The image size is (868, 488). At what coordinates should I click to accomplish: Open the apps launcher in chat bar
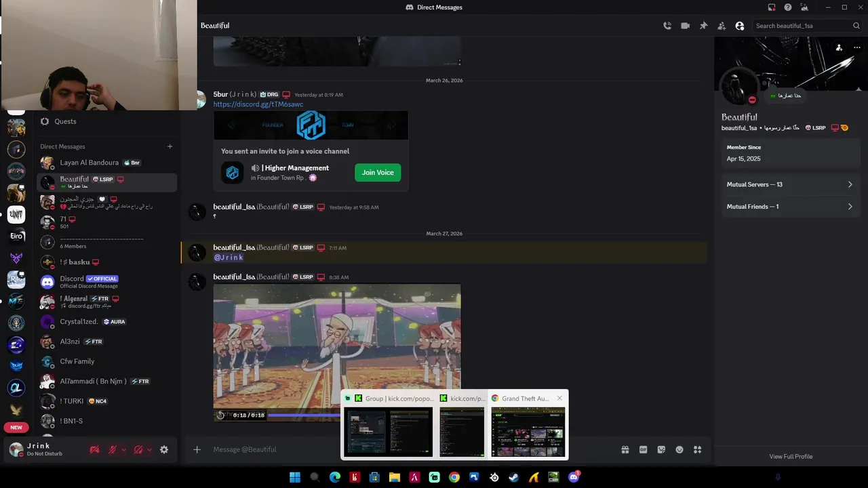coord(697,449)
